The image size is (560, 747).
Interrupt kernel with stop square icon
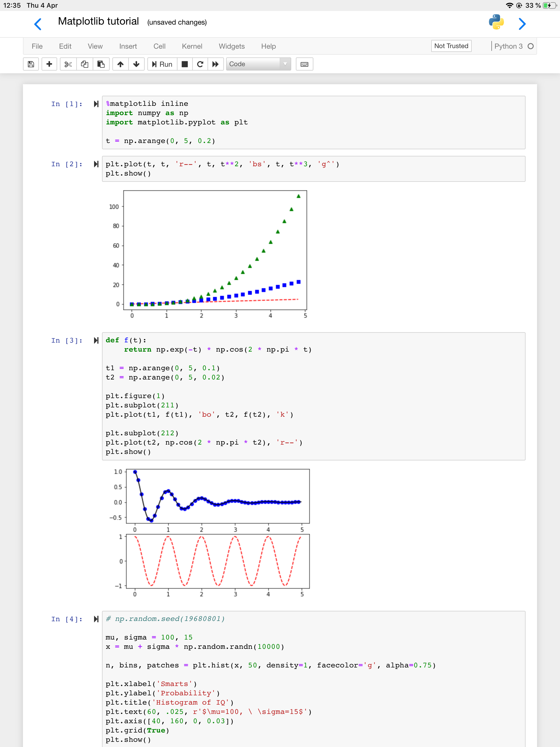tap(185, 64)
